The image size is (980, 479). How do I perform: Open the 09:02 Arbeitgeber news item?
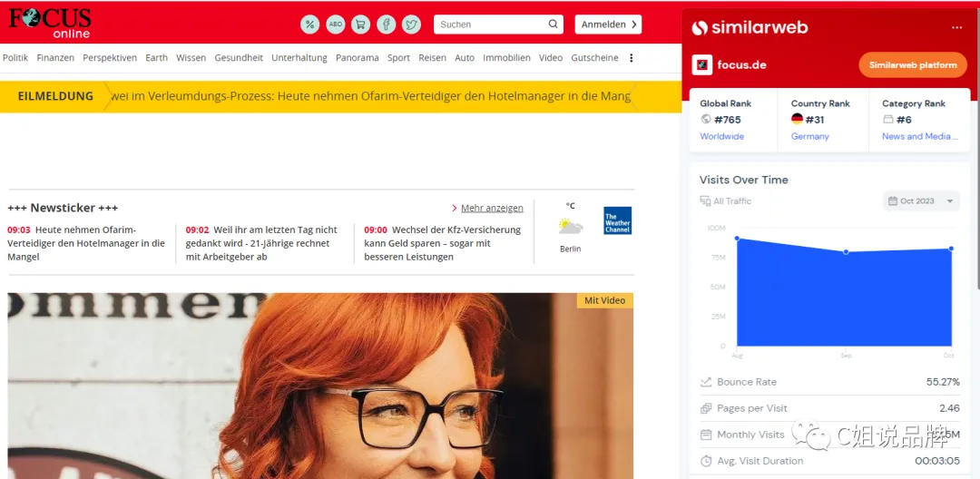pos(261,243)
